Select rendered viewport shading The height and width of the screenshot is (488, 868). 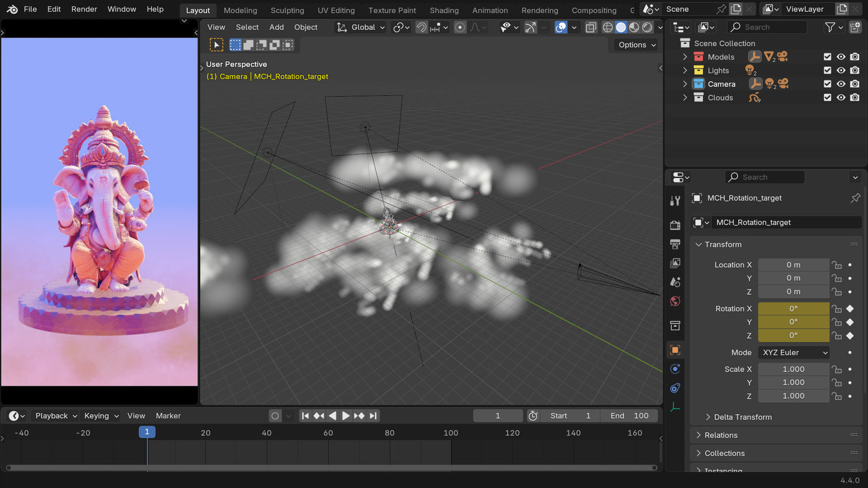[648, 27]
